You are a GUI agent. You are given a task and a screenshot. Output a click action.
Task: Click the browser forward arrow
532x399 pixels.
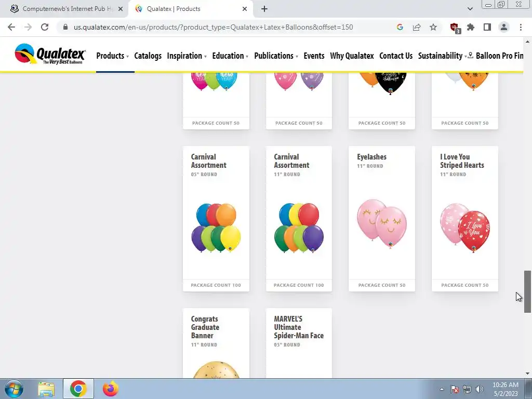(x=28, y=27)
